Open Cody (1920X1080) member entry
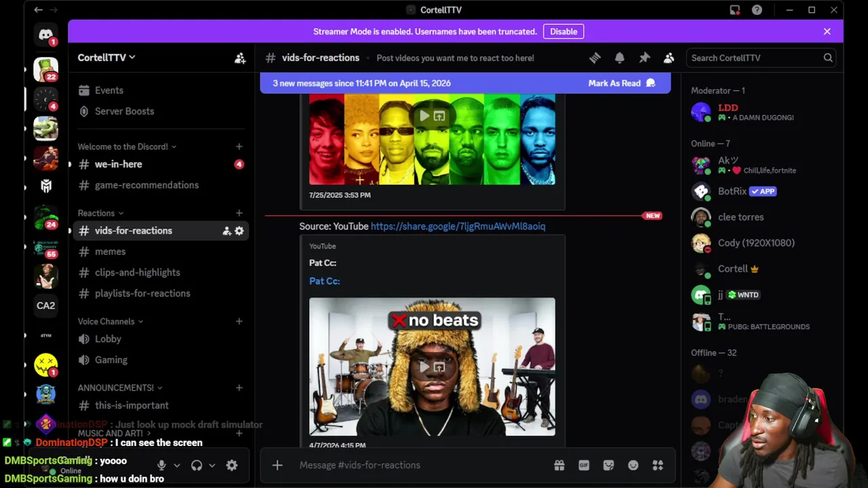The width and height of the screenshot is (868, 488). click(x=762, y=243)
